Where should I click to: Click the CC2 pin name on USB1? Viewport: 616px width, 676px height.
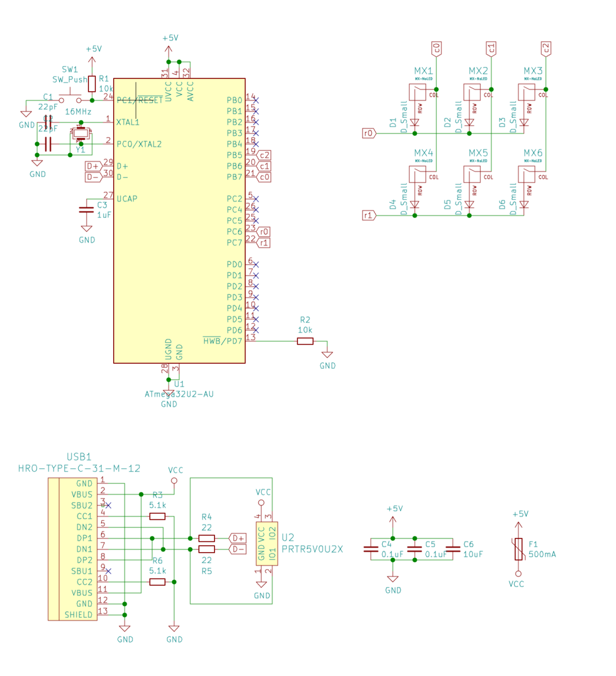point(84,582)
